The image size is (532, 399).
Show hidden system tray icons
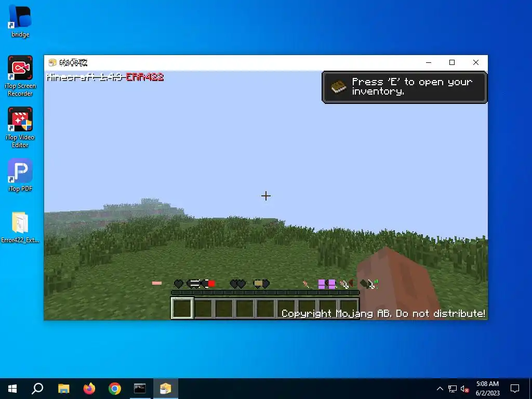440,389
